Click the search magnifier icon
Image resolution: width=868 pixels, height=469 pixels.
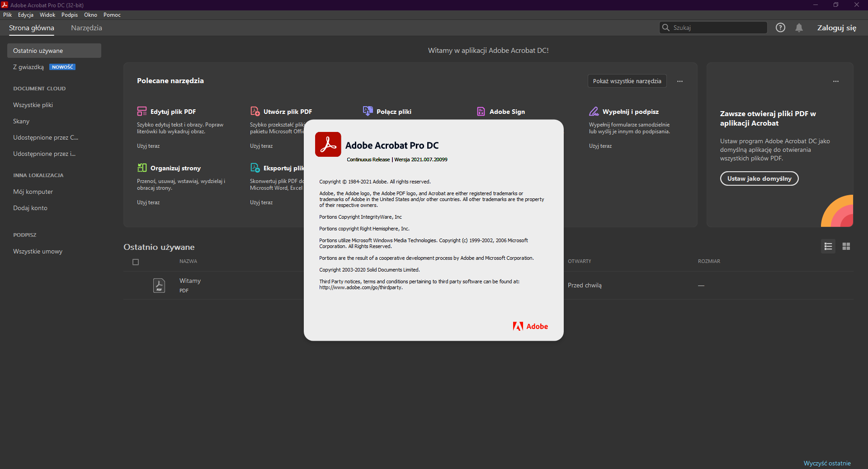665,28
